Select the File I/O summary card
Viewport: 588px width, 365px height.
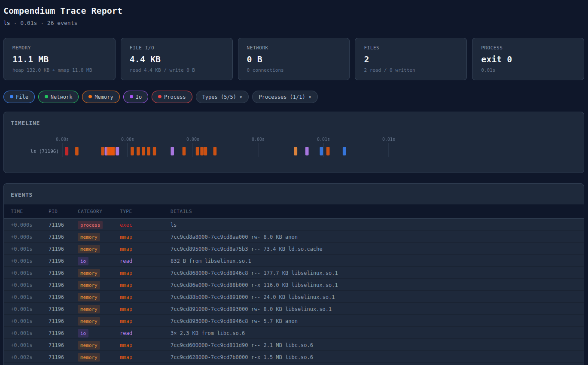tap(177, 59)
